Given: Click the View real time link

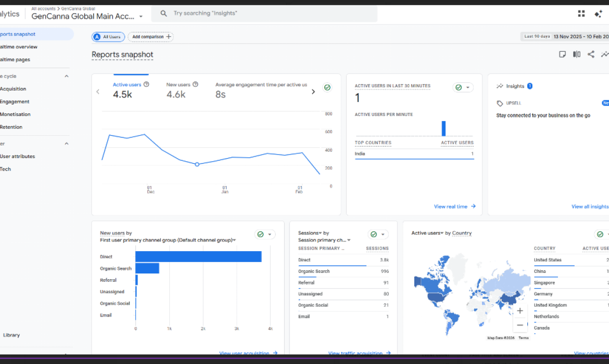Looking at the screenshot, I should [452, 206].
